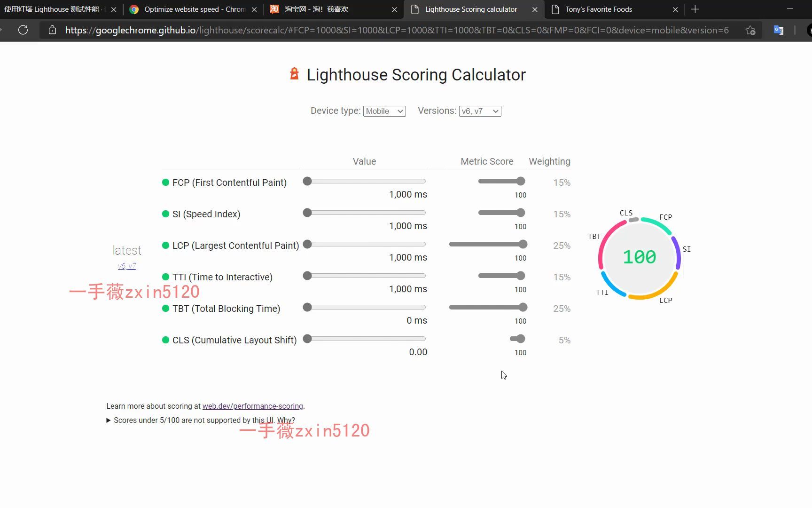Adjust the TBT metric score slider
The height and width of the screenshot is (508, 812).
pyautogui.click(x=488, y=307)
